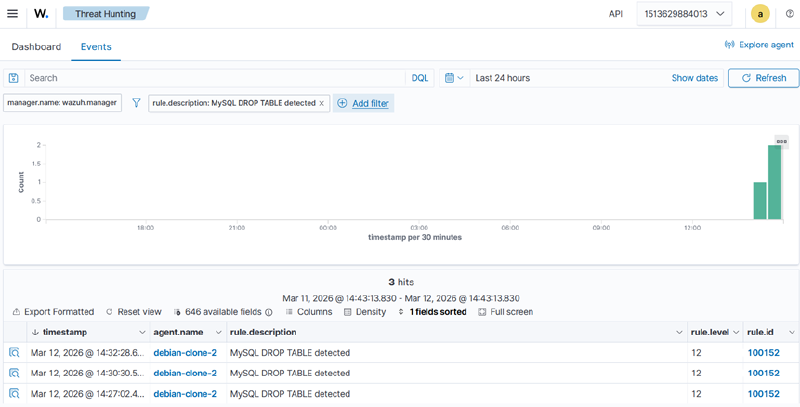
Task: Click Reset view
Action: click(134, 312)
